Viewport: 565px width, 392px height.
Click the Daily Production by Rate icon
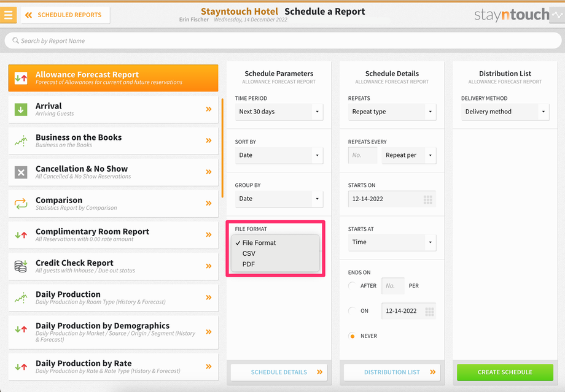click(21, 367)
